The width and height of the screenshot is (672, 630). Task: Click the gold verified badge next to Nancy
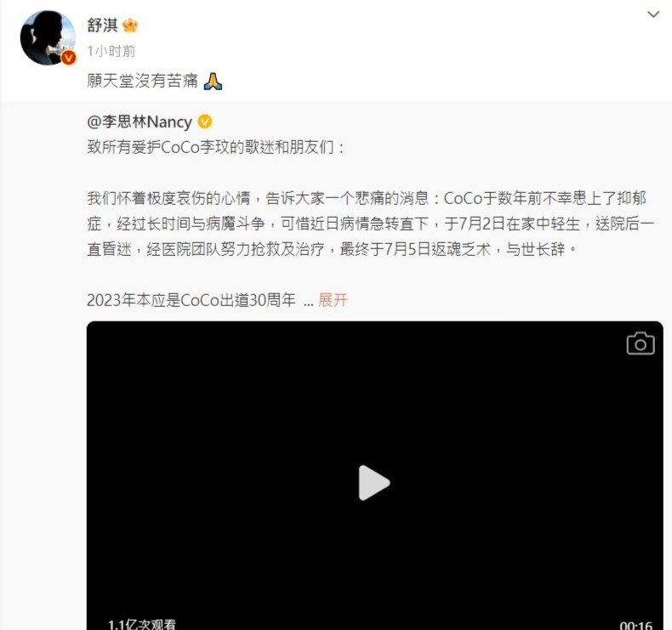pos(205,122)
